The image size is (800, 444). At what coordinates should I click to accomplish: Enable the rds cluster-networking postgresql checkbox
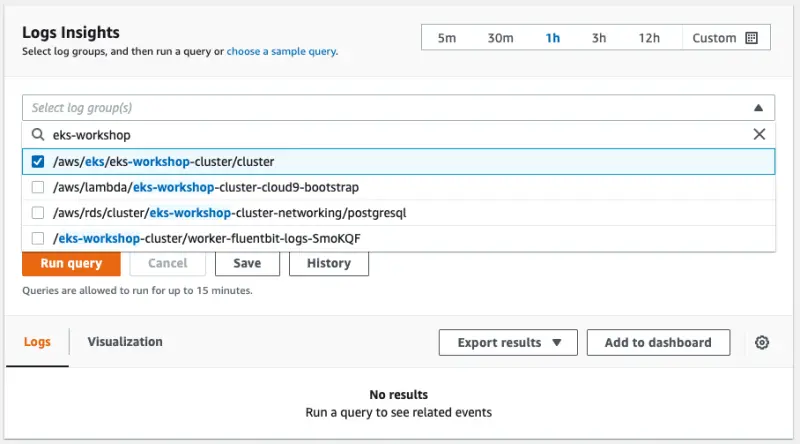coord(38,213)
